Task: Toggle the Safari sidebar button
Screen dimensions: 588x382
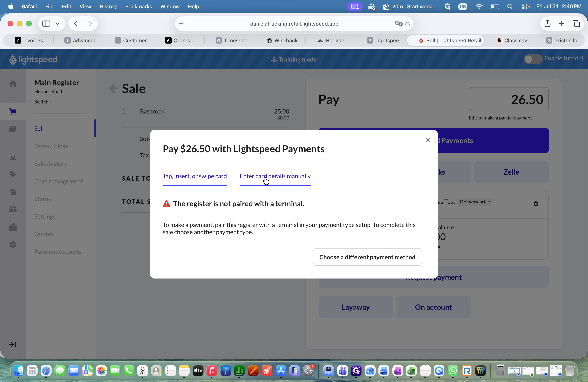Action: click(x=46, y=23)
